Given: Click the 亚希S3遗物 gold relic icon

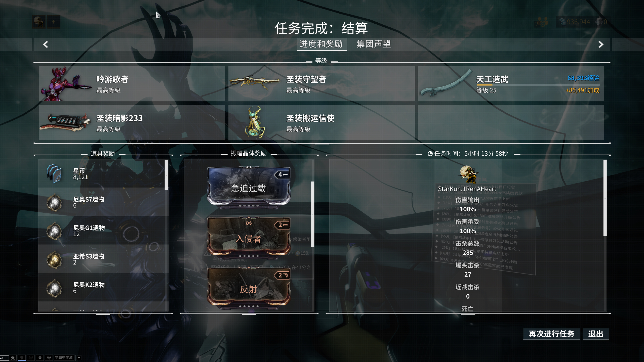Looking at the screenshot, I should [x=54, y=259].
